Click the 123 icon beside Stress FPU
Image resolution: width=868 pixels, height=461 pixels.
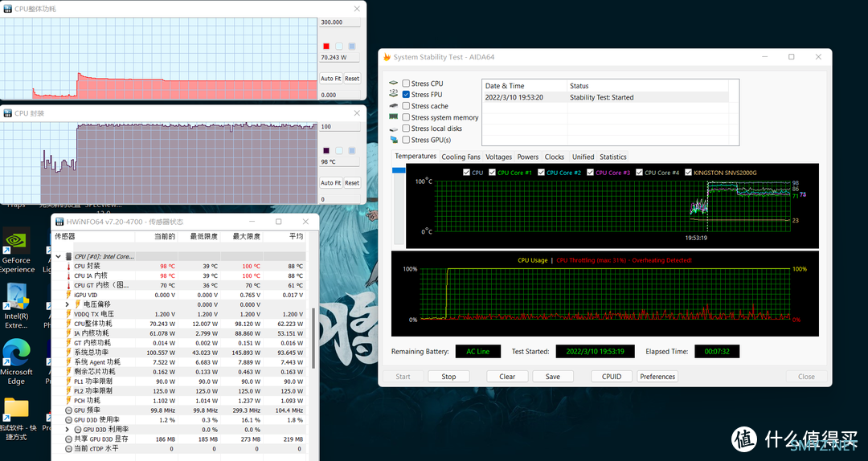point(394,94)
